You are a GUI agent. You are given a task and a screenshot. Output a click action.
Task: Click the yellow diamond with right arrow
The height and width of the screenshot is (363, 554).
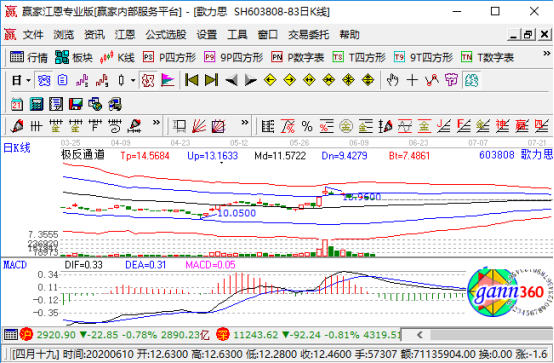click(x=290, y=80)
